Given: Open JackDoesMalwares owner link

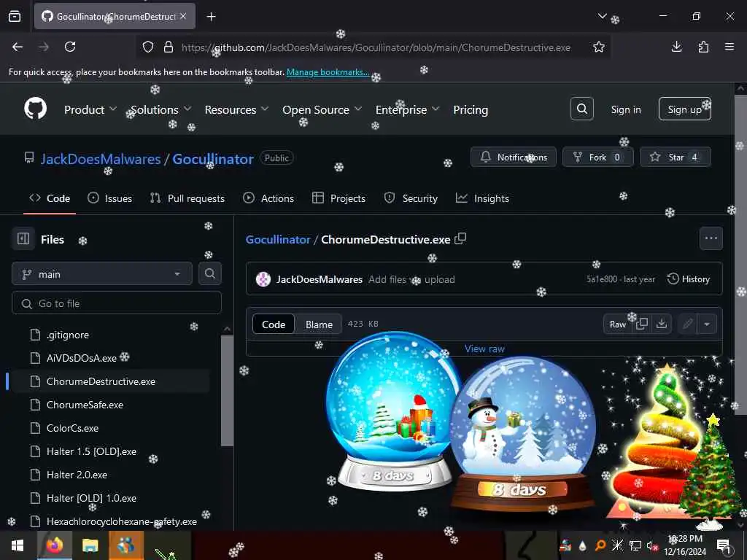Looking at the screenshot, I should click(101, 158).
